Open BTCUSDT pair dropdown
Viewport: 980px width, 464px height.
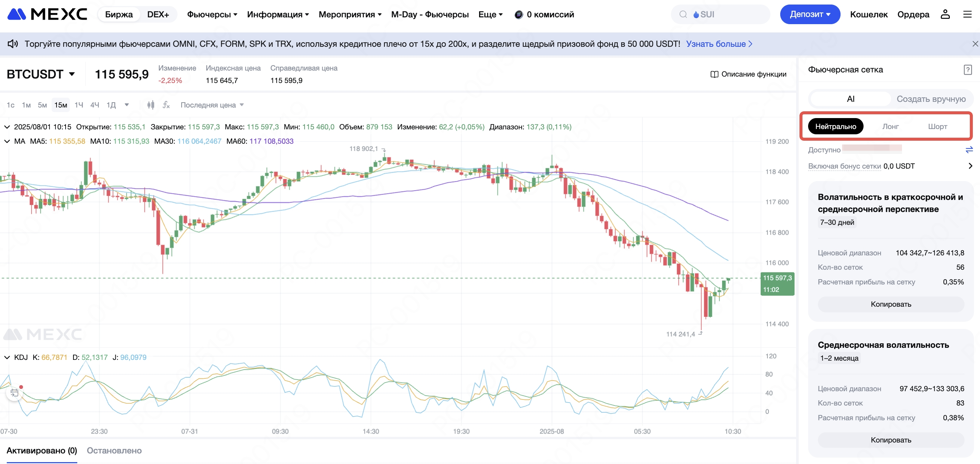click(x=41, y=74)
